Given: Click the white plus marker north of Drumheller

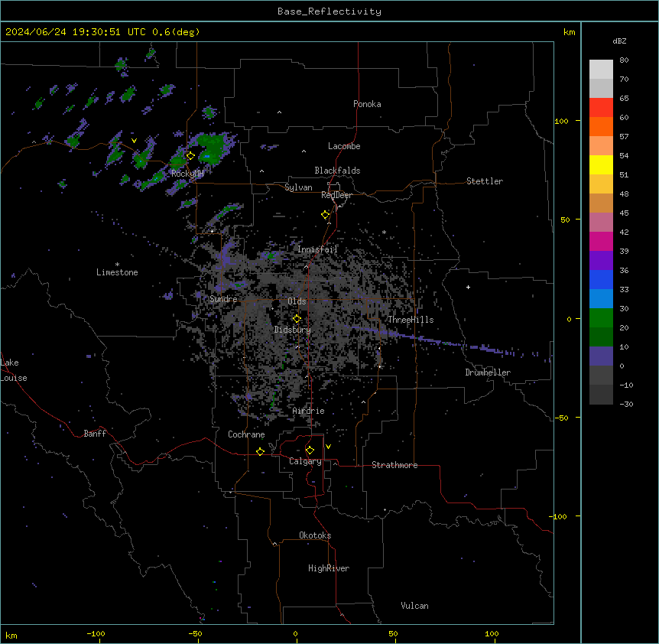Looking at the screenshot, I should [468, 287].
